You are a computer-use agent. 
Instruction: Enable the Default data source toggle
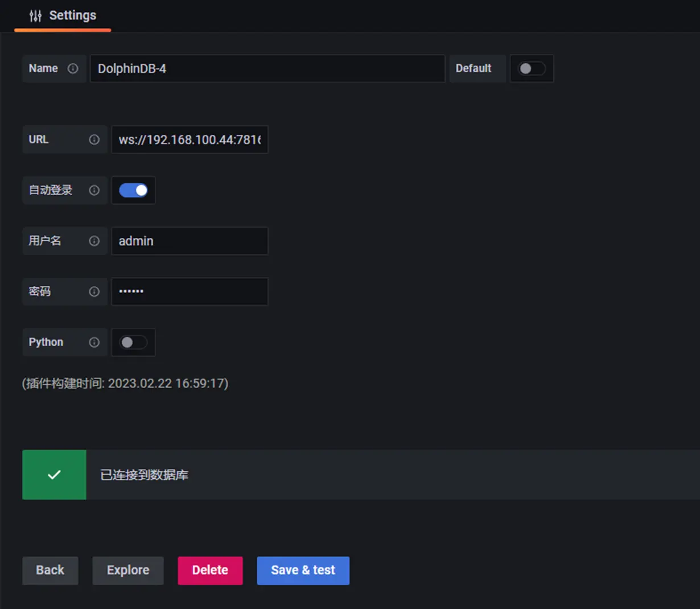[532, 68]
